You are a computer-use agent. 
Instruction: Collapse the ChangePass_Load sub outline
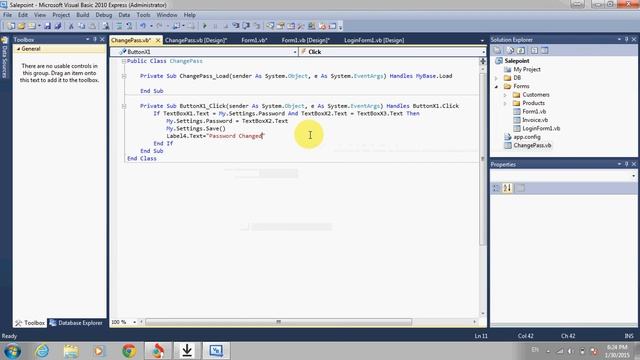pos(124,76)
